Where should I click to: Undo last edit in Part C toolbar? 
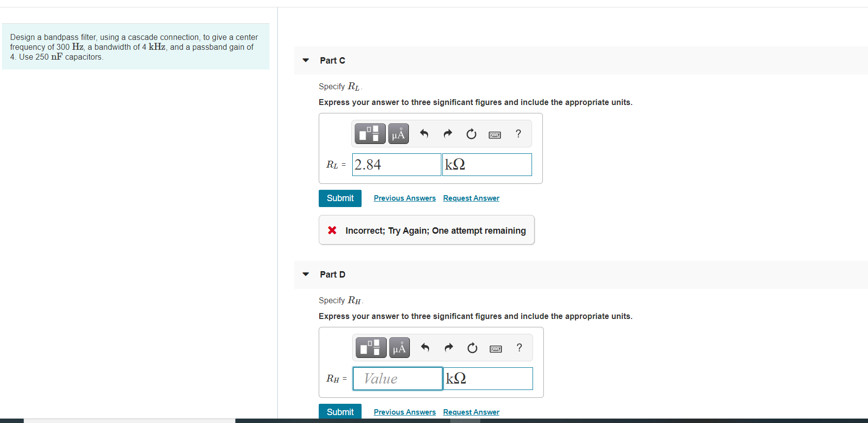pyautogui.click(x=424, y=134)
